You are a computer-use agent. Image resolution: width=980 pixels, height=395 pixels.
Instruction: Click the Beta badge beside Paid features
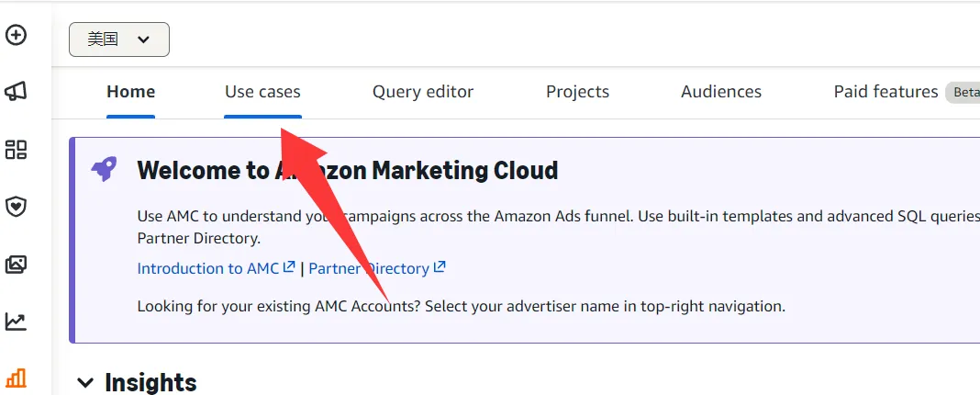click(x=965, y=93)
